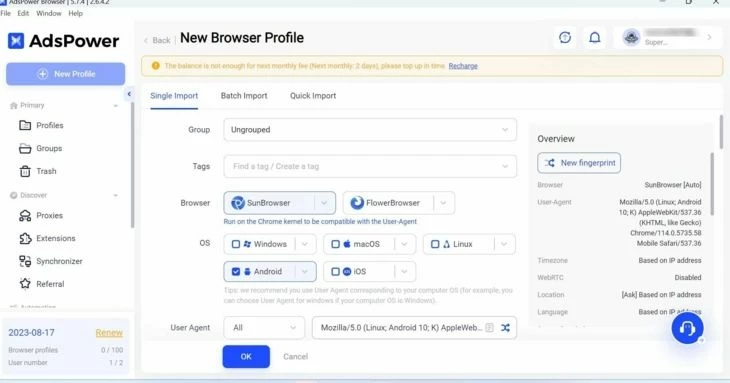Click the expiry date 2023-08-17
Image resolution: width=730 pixels, height=383 pixels.
pyautogui.click(x=31, y=333)
